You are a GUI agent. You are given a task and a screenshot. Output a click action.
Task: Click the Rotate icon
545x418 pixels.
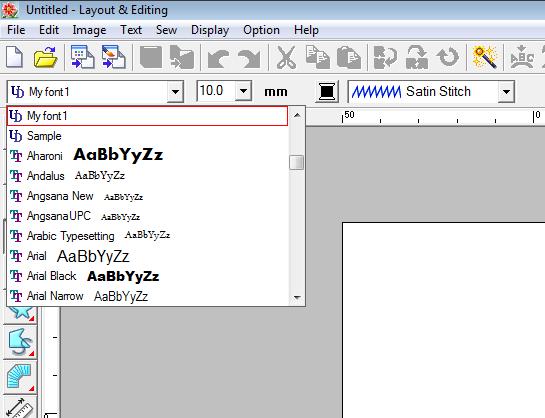coord(448,57)
